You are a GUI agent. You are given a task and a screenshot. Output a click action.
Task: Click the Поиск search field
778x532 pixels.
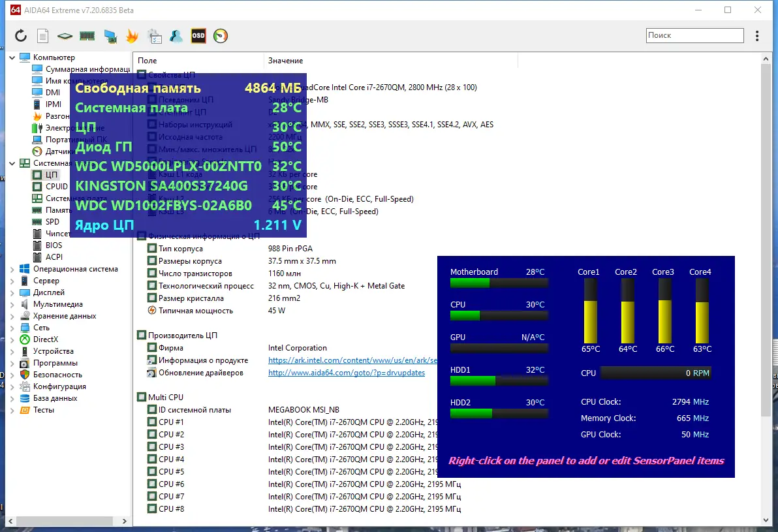coord(694,35)
